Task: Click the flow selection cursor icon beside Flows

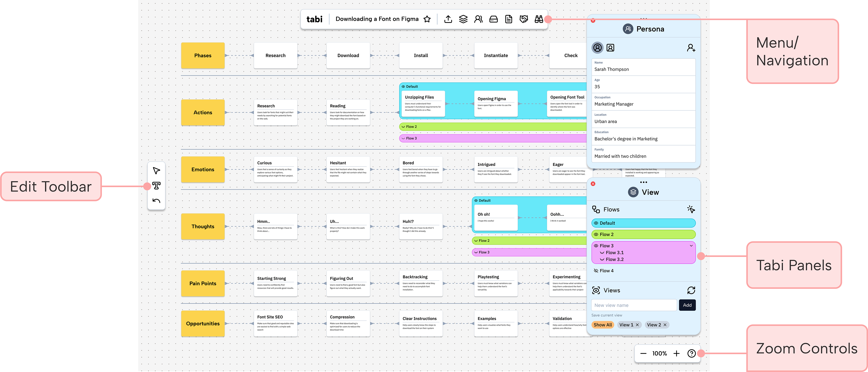Action: [x=691, y=209]
